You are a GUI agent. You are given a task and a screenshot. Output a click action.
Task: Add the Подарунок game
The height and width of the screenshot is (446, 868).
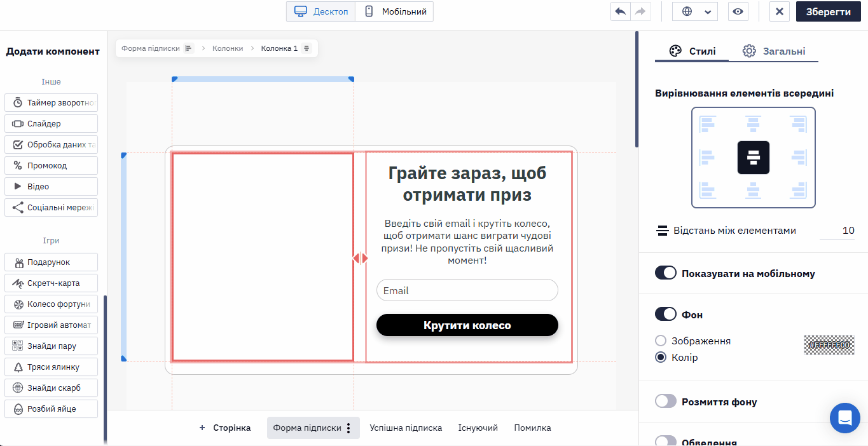click(x=51, y=262)
